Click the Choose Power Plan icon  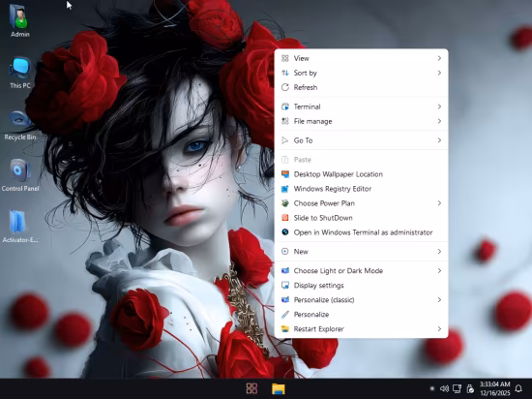[285, 203]
